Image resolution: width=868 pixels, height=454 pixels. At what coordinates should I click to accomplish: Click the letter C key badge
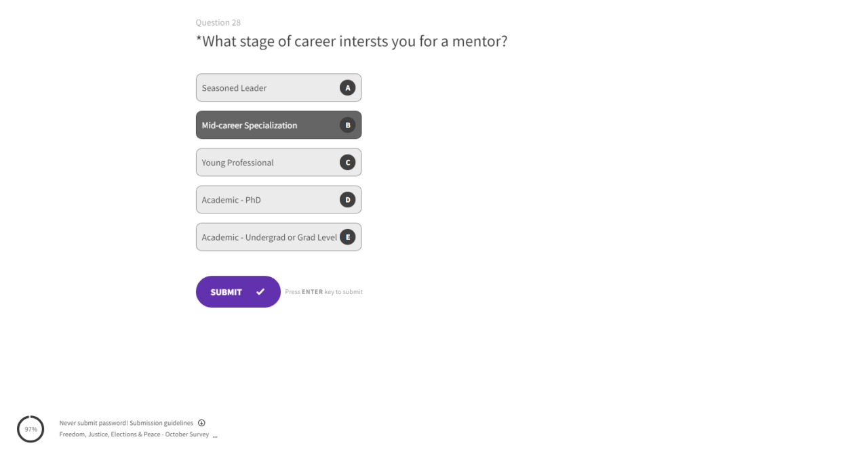click(347, 163)
